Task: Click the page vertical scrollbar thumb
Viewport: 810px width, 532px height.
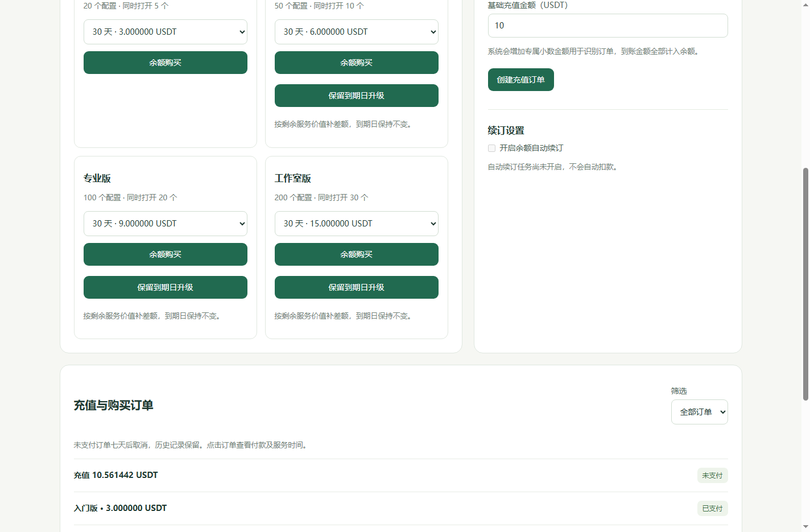Action: 805,284
